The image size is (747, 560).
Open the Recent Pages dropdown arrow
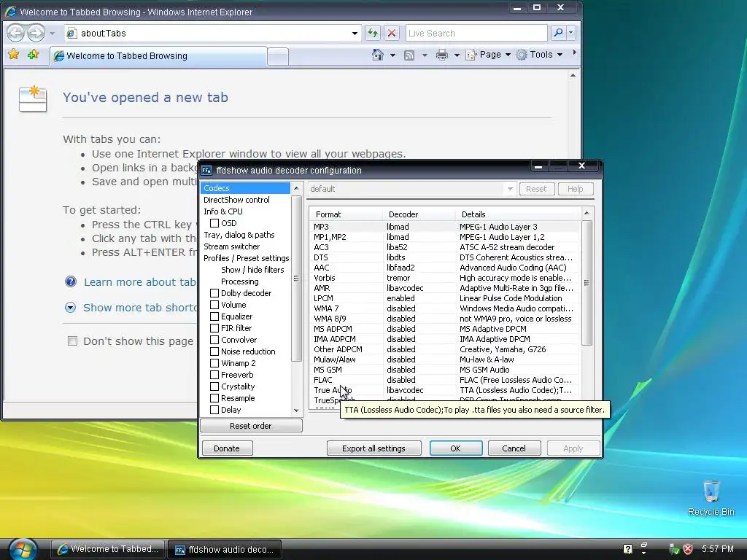coord(53,34)
